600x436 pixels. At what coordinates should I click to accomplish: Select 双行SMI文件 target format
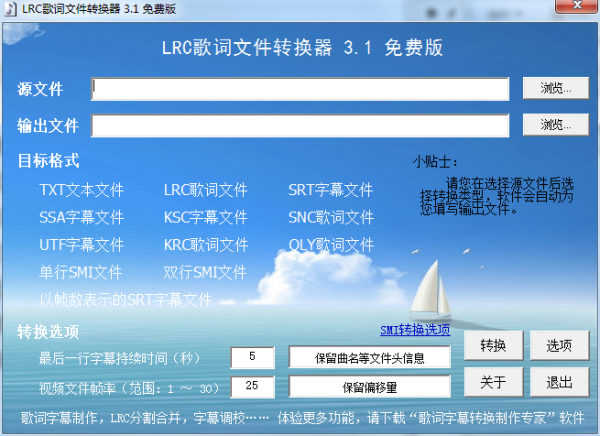coord(205,273)
